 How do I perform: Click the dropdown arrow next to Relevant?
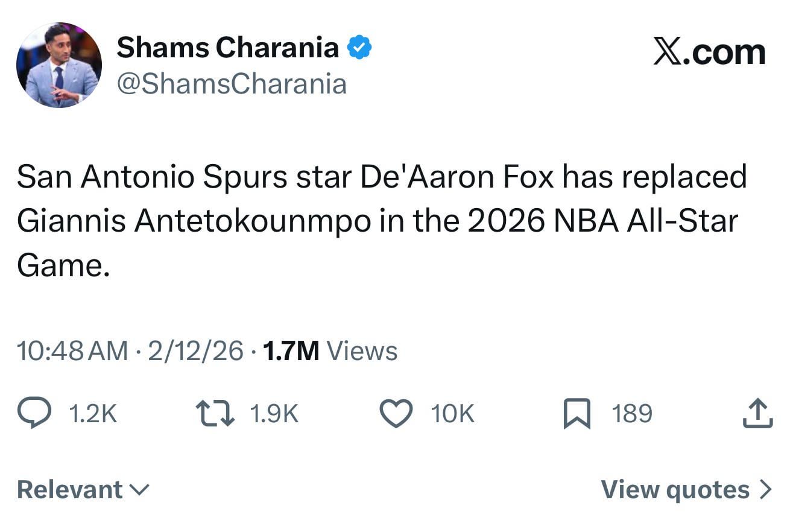(x=139, y=492)
